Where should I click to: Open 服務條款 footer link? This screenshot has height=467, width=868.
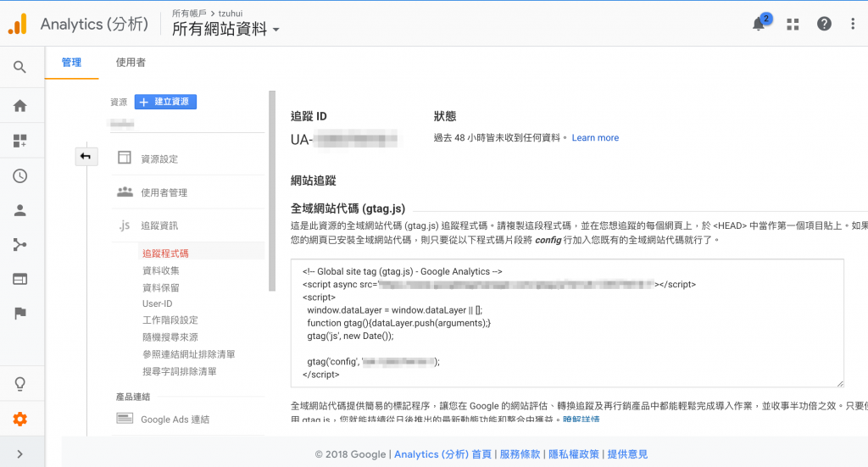[x=520, y=454]
